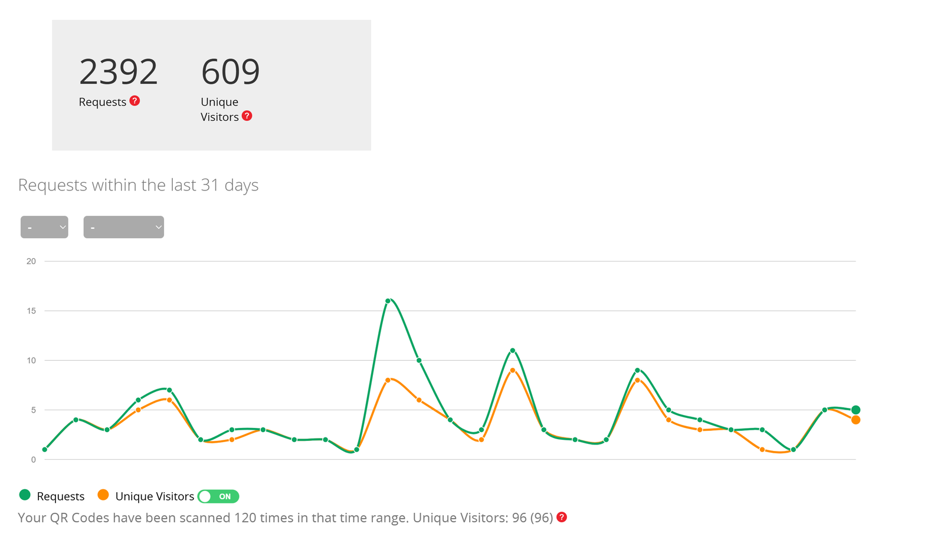
Task: Click the help icon beside the Requests total
Action: (135, 101)
